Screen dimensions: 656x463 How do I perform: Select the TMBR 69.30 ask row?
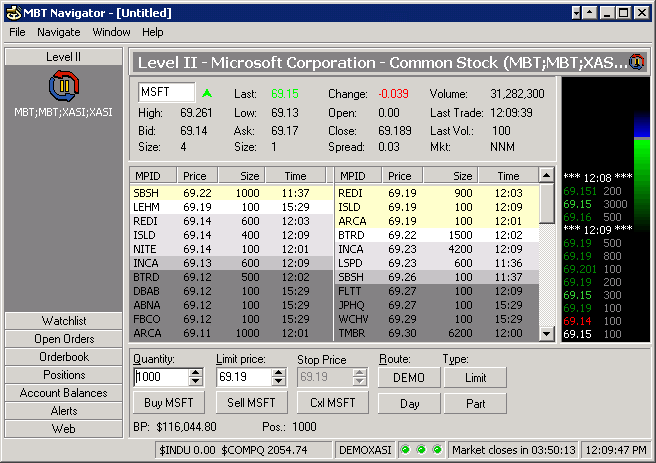pyautogui.click(x=437, y=333)
